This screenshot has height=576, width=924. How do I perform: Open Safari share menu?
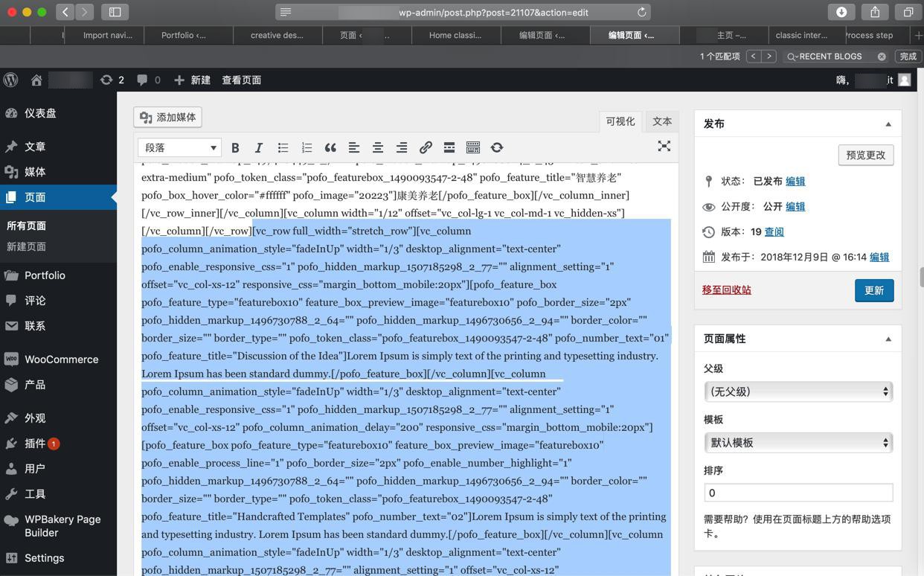coord(875,12)
